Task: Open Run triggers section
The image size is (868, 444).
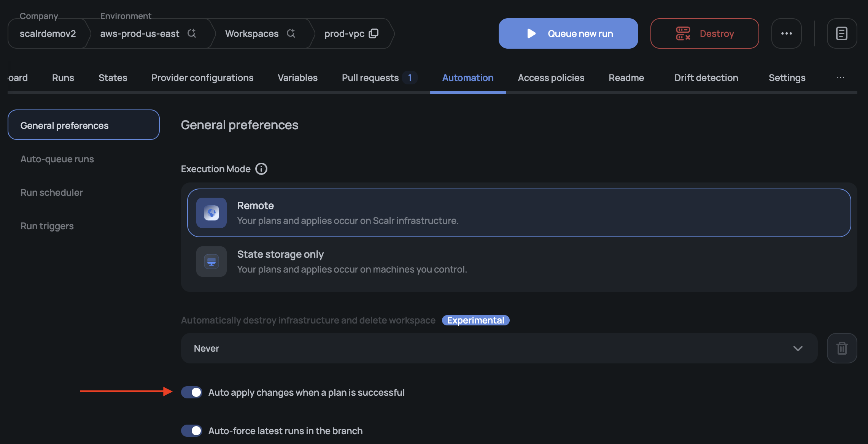Action: [x=47, y=226]
